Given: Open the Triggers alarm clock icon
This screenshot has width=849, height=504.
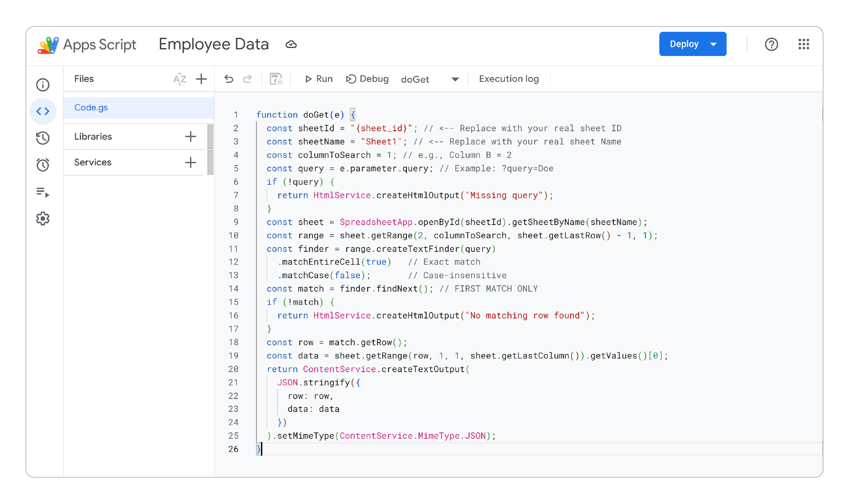Looking at the screenshot, I should click(x=43, y=165).
